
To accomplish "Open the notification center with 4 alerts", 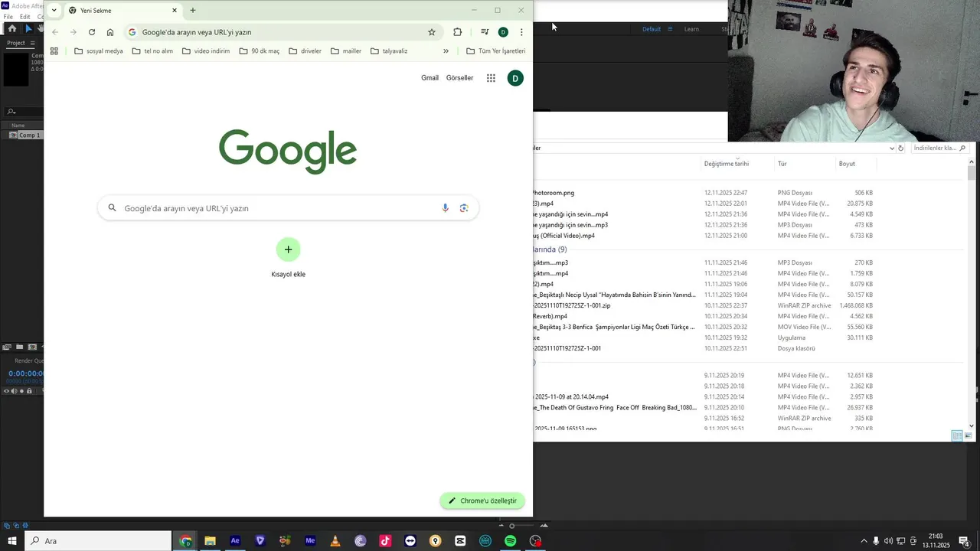I will (x=965, y=541).
